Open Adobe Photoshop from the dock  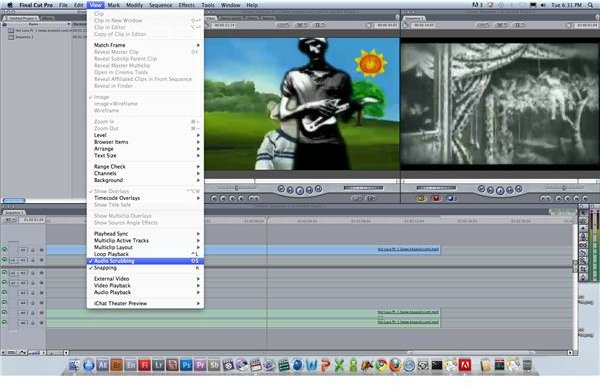coord(186,365)
